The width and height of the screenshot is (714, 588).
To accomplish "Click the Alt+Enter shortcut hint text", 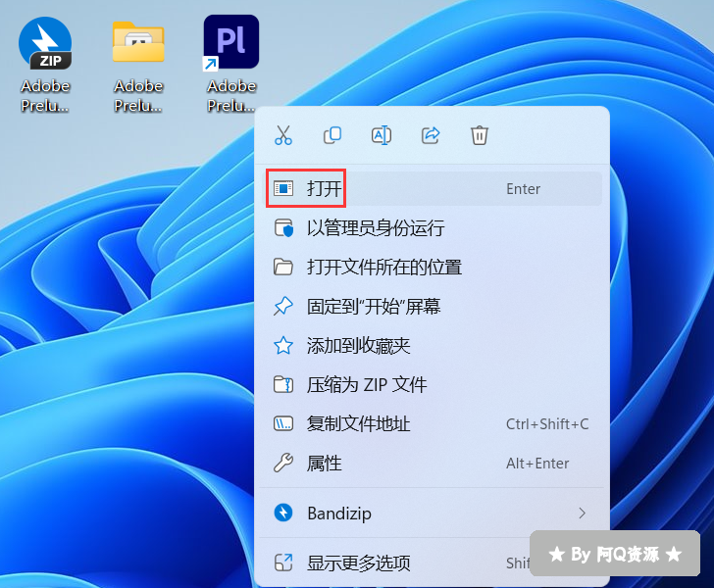I will pyautogui.click(x=537, y=464).
